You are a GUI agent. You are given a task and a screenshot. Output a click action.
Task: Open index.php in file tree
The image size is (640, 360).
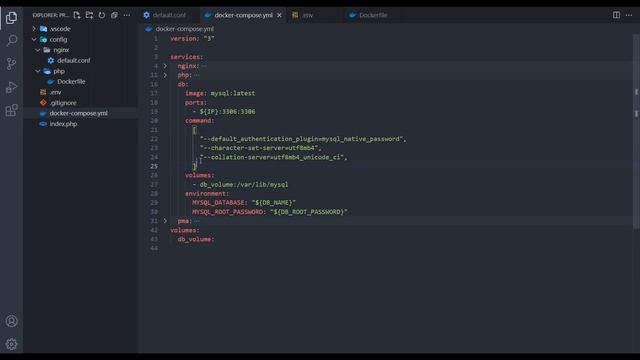coord(63,124)
